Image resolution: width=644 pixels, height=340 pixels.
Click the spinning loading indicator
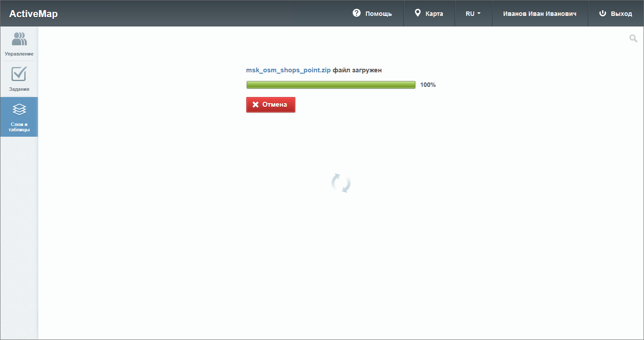341,183
